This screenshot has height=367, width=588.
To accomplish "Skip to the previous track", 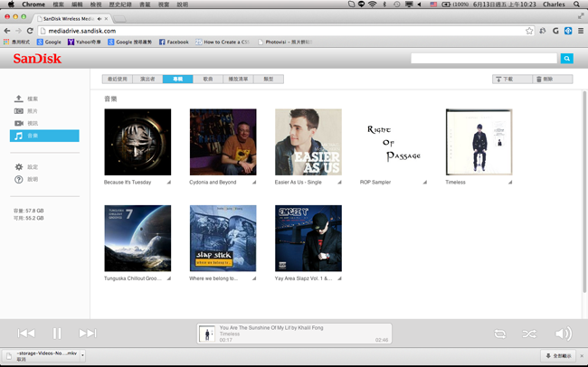I will point(26,334).
